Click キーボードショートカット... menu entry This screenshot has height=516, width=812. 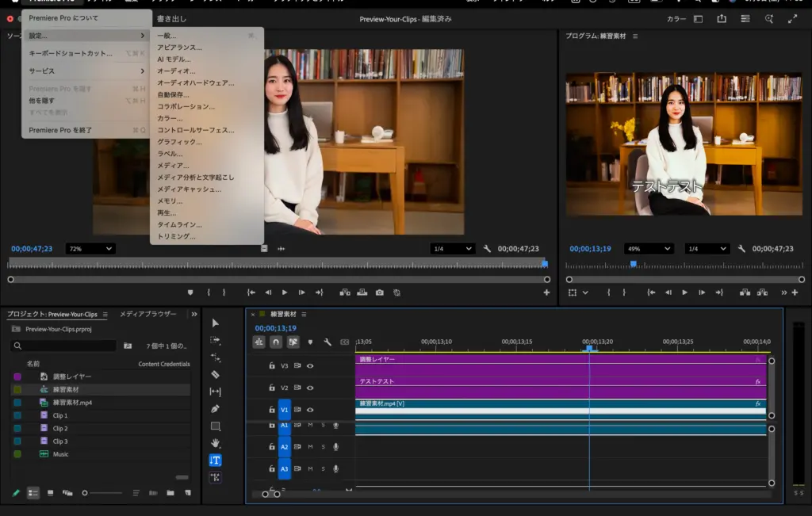(71, 53)
